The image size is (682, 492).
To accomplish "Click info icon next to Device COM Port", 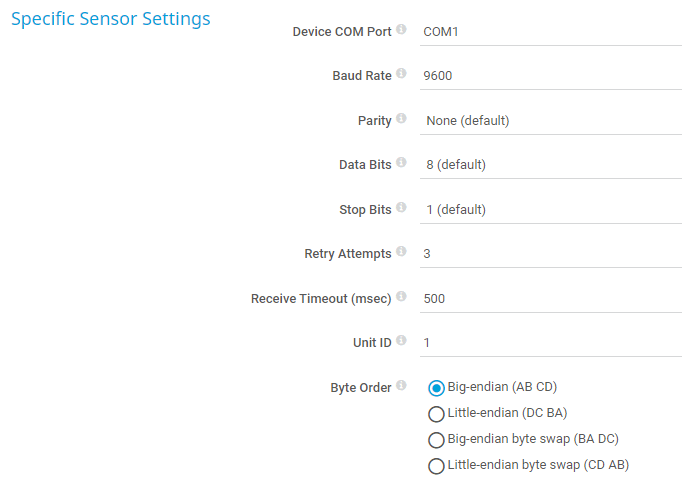I will point(401,30).
